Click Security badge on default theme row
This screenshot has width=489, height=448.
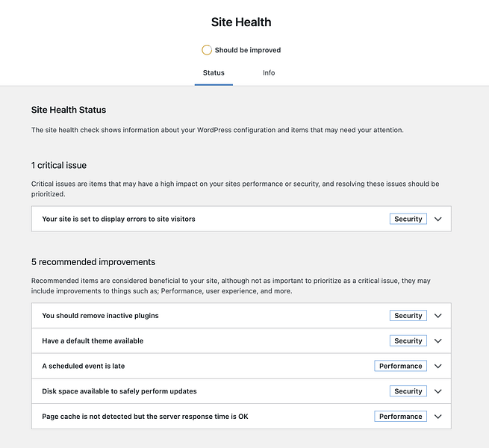click(408, 341)
